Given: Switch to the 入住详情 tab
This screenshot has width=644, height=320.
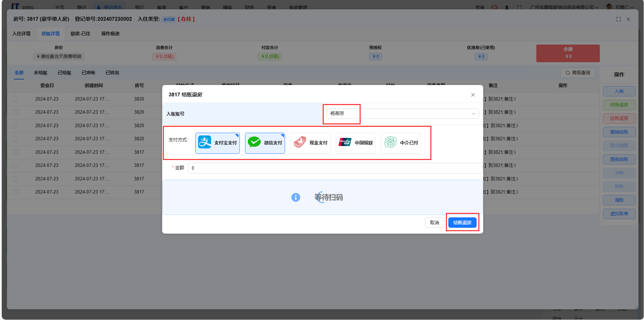Looking at the screenshot, I should click(x=21, y=34).
